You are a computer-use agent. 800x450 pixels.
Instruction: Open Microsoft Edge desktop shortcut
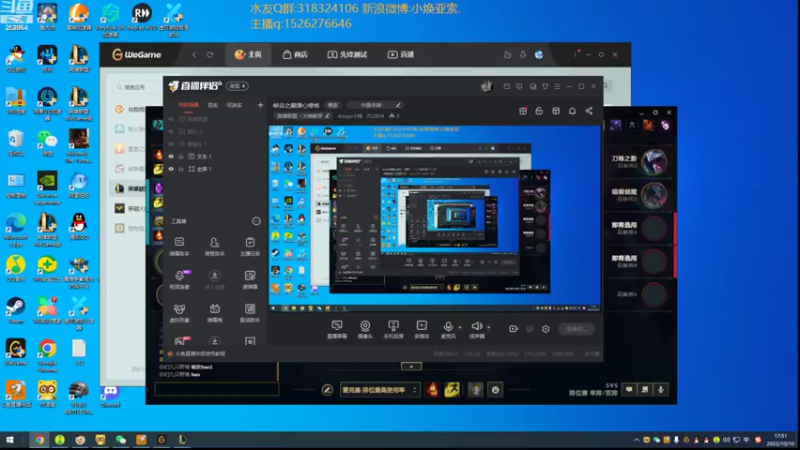click(x=15, y=230)
